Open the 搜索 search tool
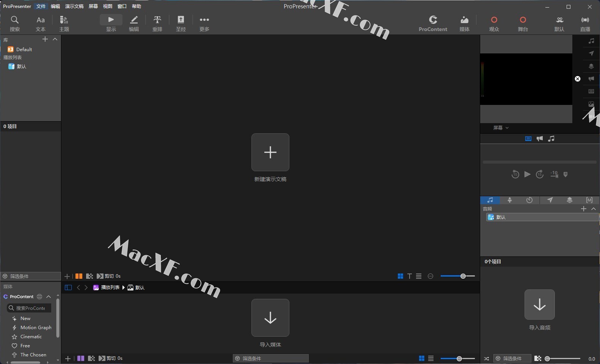This screenshot has height=364, width=600. click(x=14, y=23)
